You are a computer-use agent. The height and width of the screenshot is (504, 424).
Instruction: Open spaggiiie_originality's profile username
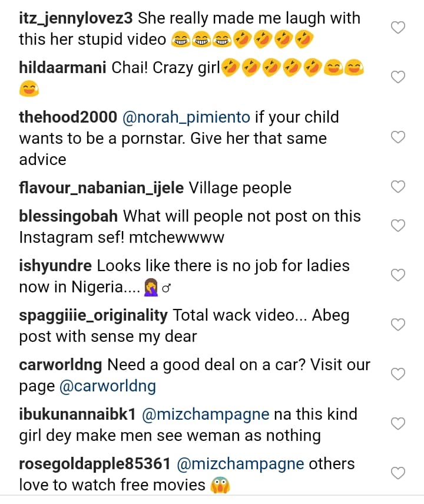pos(93,315)
